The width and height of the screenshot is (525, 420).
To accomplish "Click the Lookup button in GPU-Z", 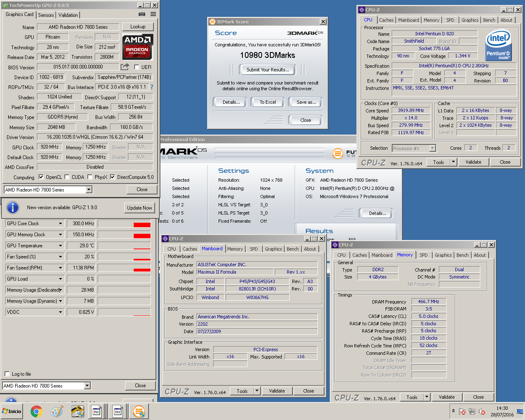I will 138,27.
